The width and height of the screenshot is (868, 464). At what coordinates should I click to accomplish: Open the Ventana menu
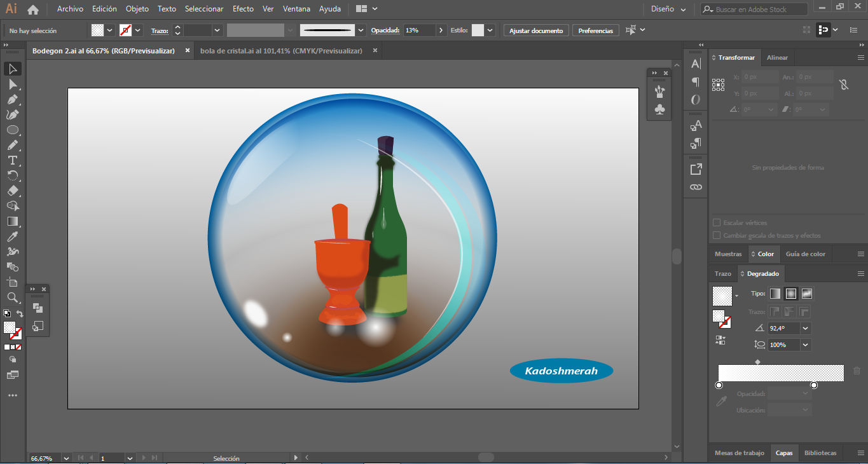[x=297, y=9]
